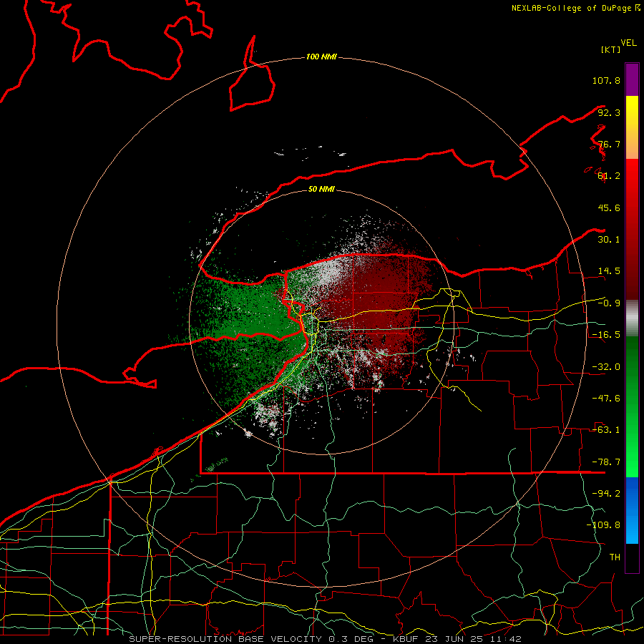Click the -47.6 legend value
644x644 pixels.
[606, 399]
